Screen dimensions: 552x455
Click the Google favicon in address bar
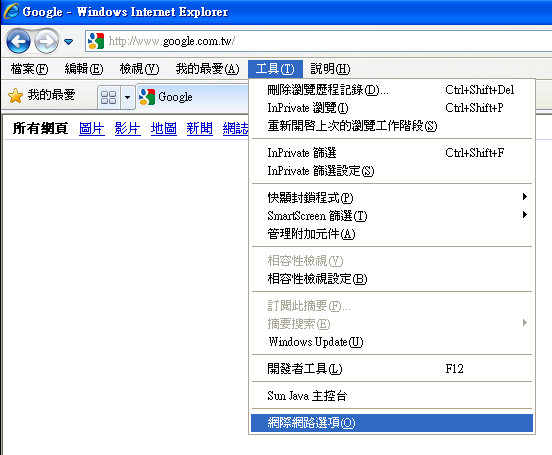pos(96,41)
